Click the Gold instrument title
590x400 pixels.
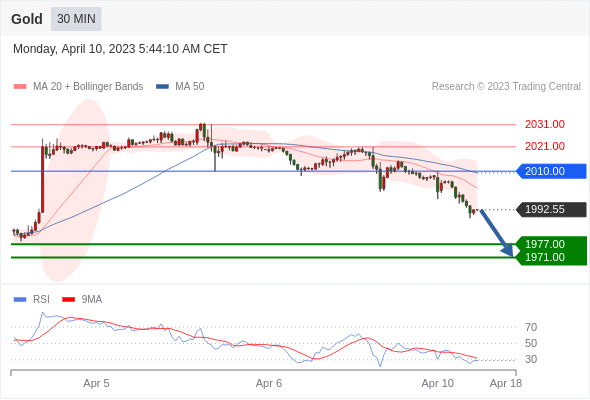pos(27,19)
